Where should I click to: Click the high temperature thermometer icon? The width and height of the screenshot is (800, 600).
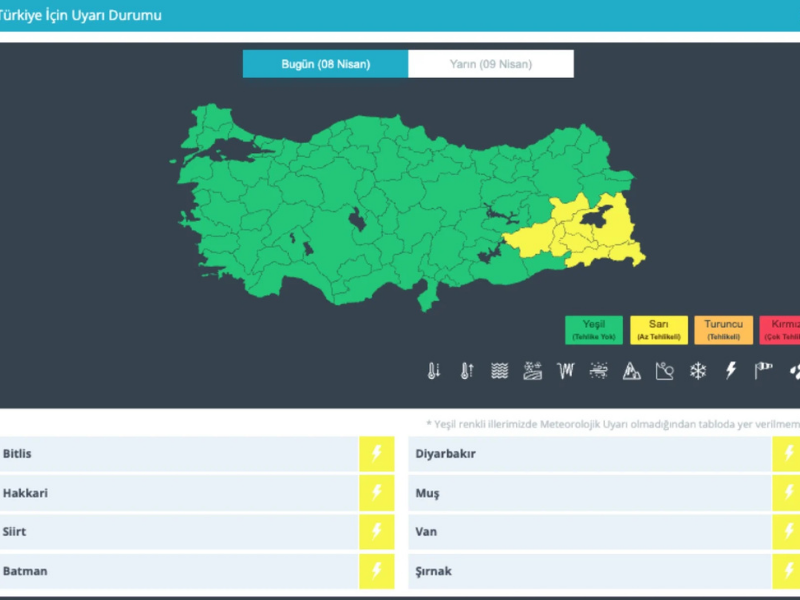coord(466,371)
